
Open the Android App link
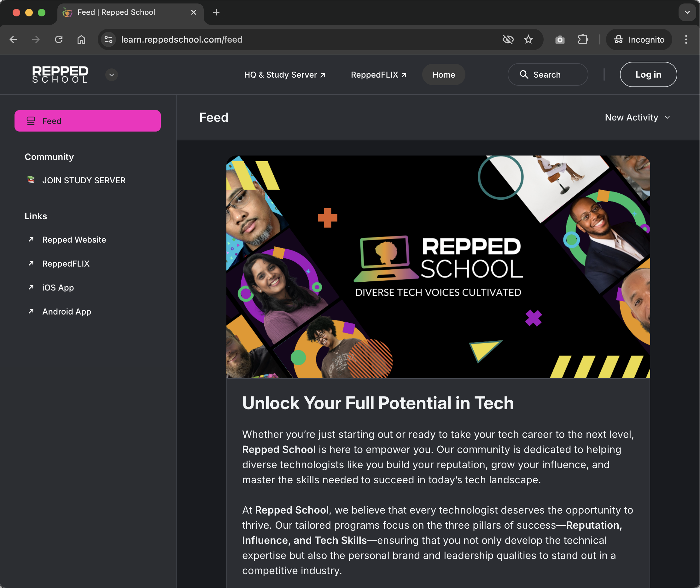coord(67,312)
